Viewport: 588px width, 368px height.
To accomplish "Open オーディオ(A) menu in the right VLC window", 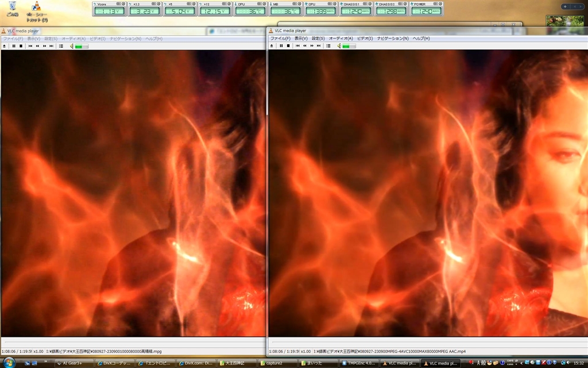I will point(341,39).
